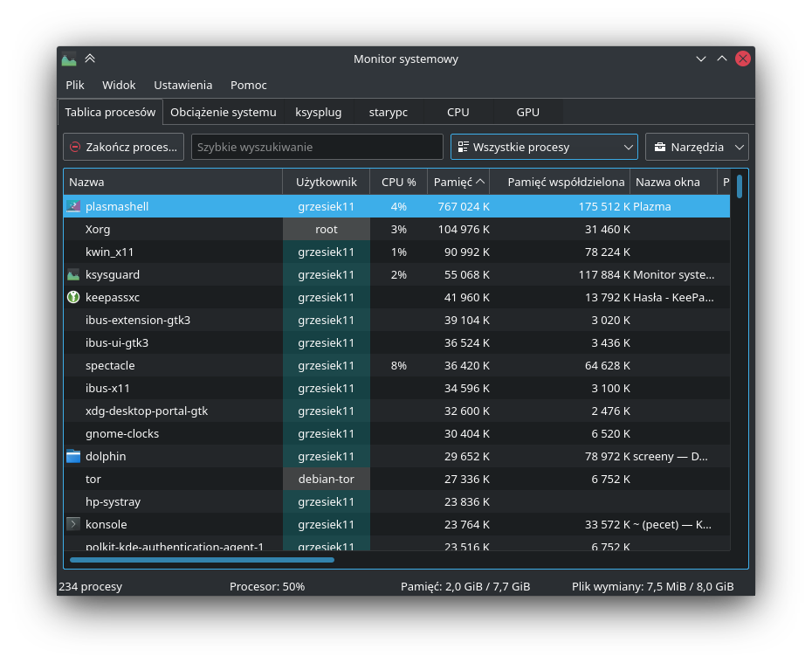Select the tor process row
Viewport: 812px width, 663px height.
point(175,480)
